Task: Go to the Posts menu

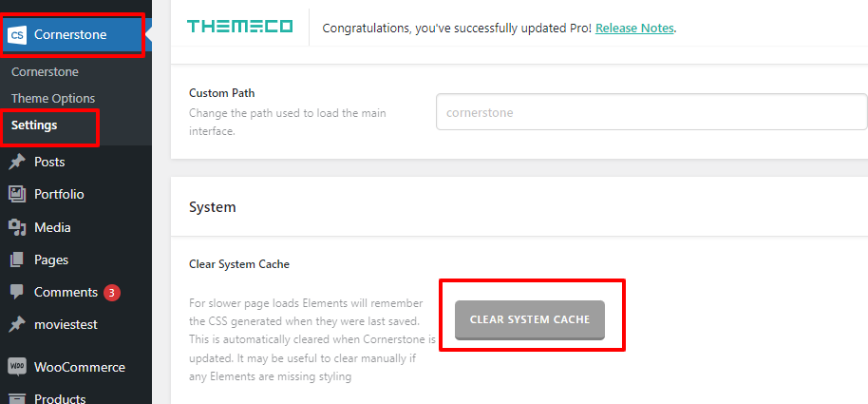Action: tap(49, 163)
